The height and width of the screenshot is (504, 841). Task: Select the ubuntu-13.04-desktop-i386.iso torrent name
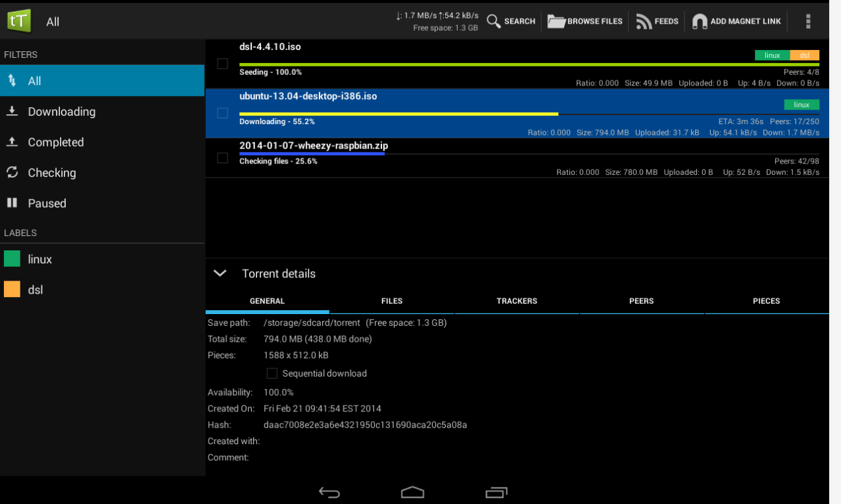point(308,97)
